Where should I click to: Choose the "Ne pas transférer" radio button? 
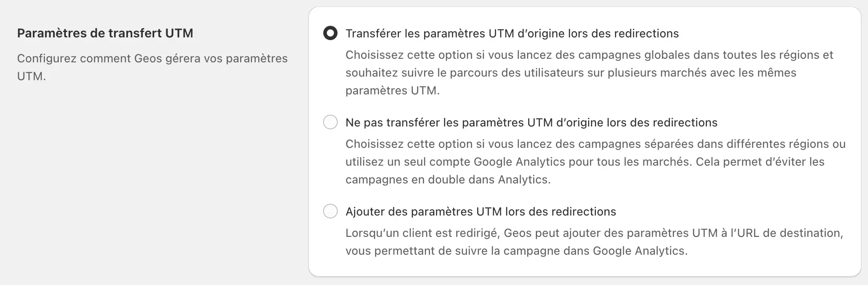click(x=330, y=122)
